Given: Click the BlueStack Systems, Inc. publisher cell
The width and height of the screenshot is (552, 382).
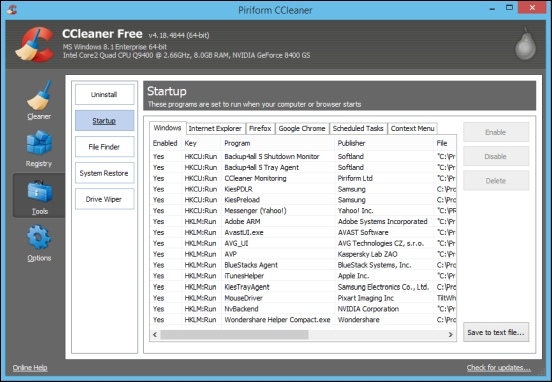Looking at the screenshot, I should click(x=374, y=265).
